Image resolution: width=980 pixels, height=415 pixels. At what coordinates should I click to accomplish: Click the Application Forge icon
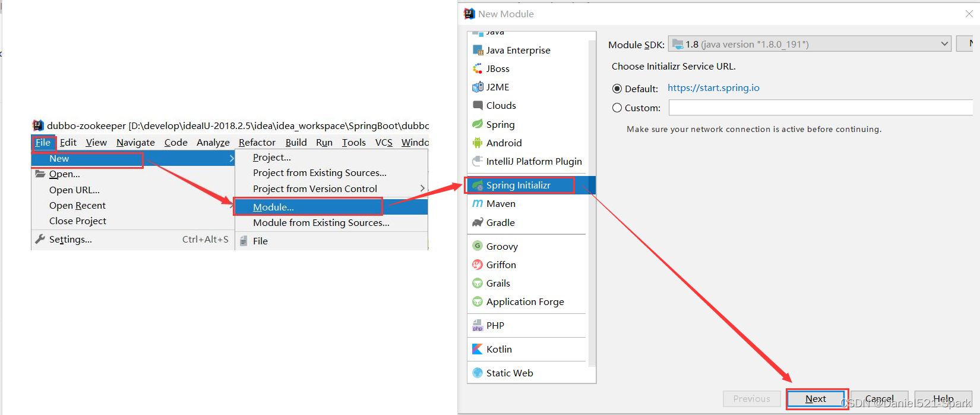[x=478, y=301]
